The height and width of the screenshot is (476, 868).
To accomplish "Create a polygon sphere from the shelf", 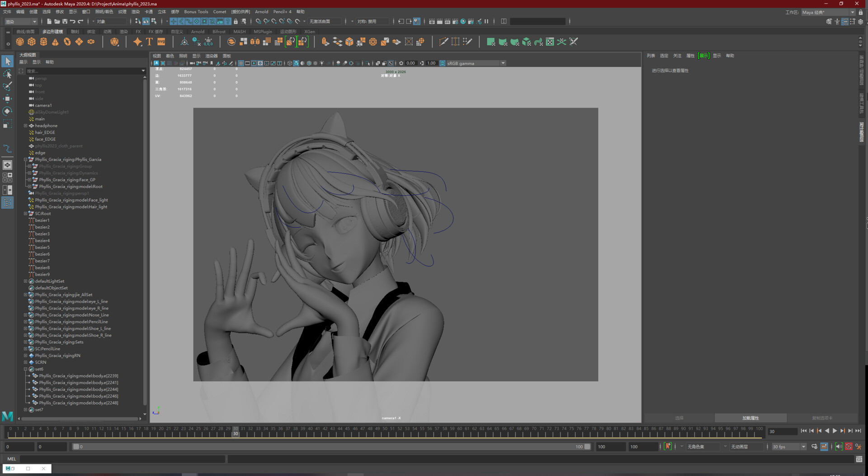I will point(20,42).
